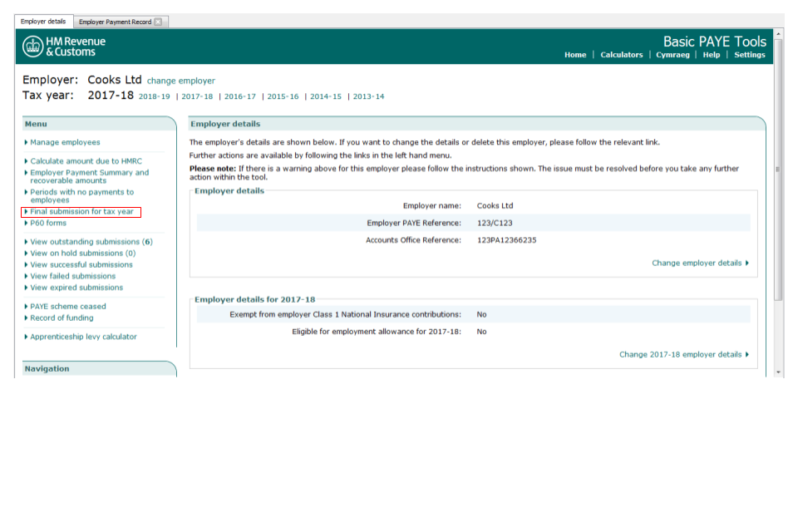Open the Calculators header link
Image resolution: width=798 pixels, height=532 pixels.
click(622, 55)
